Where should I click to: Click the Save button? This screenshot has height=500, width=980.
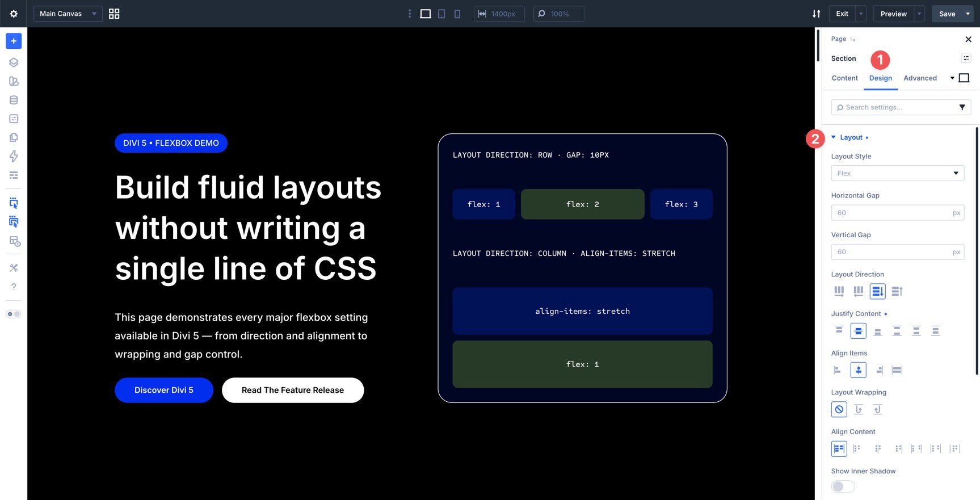point(947,14)
